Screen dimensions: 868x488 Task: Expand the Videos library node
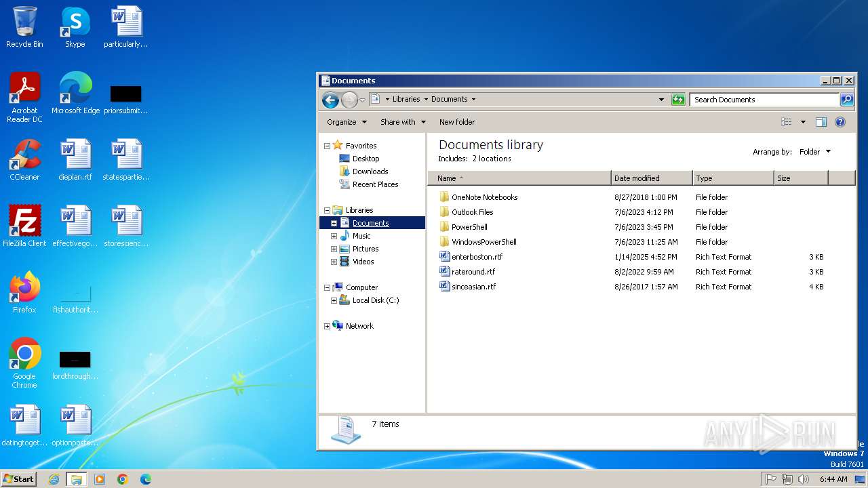pyautogui.click(x=334, y=262)
